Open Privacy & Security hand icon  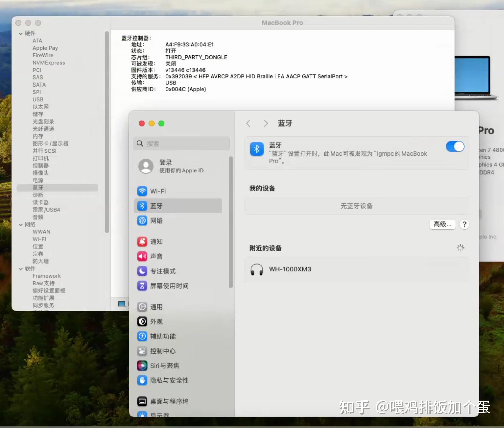[x=142, y=380]
